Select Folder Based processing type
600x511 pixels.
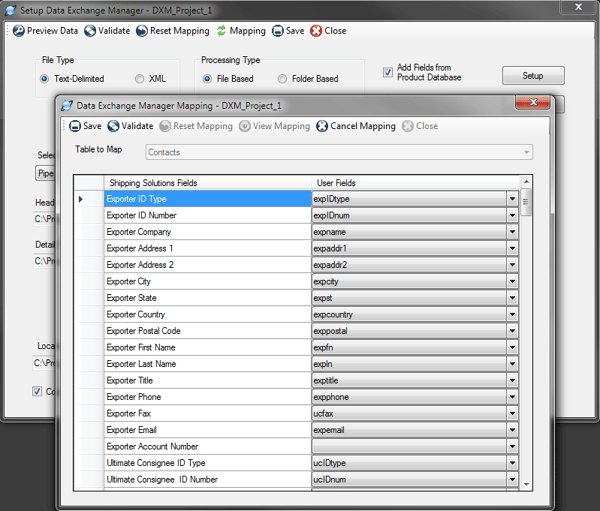283,78
